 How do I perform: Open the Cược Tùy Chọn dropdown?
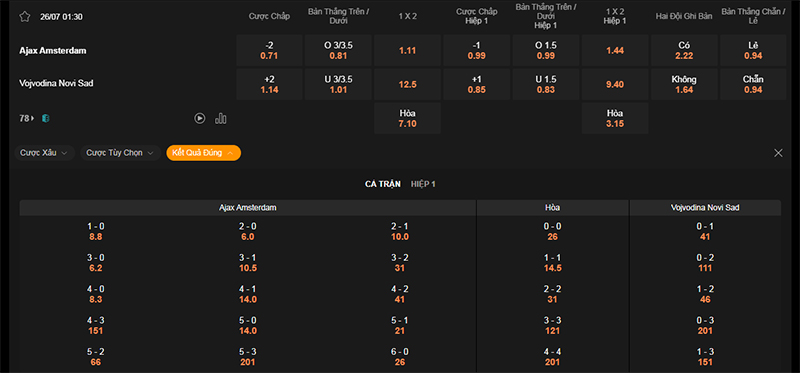120,153
